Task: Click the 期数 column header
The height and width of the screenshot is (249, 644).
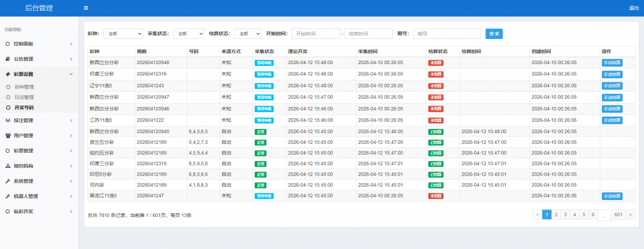Action: (x=142, y=52)
